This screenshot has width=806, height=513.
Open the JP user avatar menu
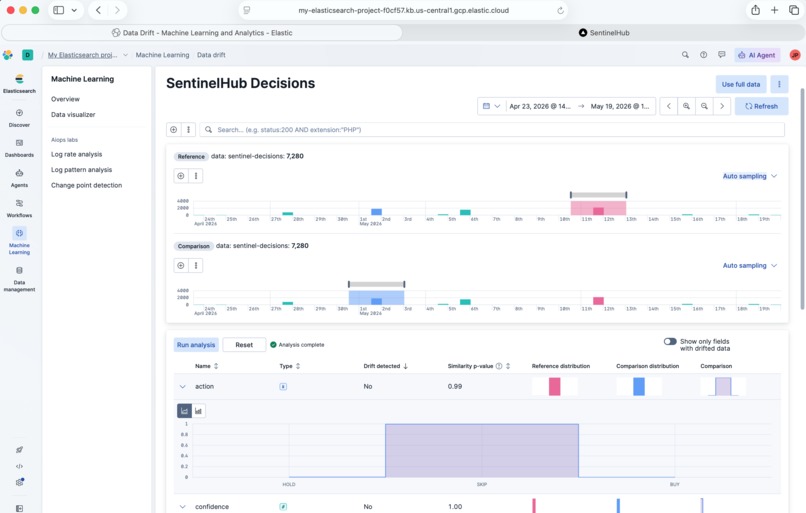coord(795,55)
